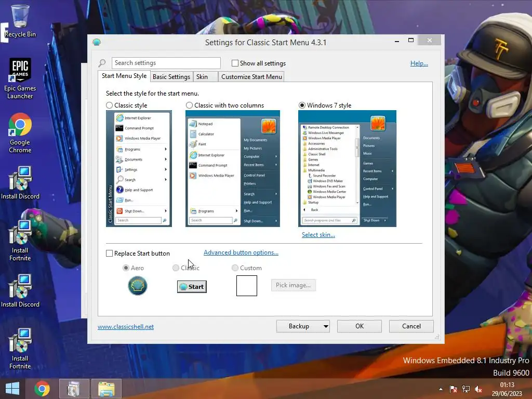Image resolution: width=532 pixels, height=399 pixels.
Task: Close the Classic Start Menu settings window
Action: (x=430, y=41)
